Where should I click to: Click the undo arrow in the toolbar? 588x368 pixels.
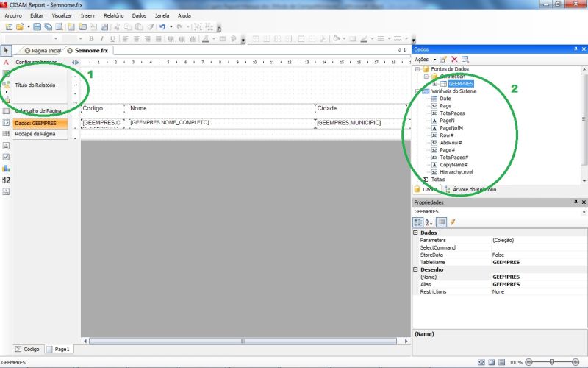pos(162,26)
